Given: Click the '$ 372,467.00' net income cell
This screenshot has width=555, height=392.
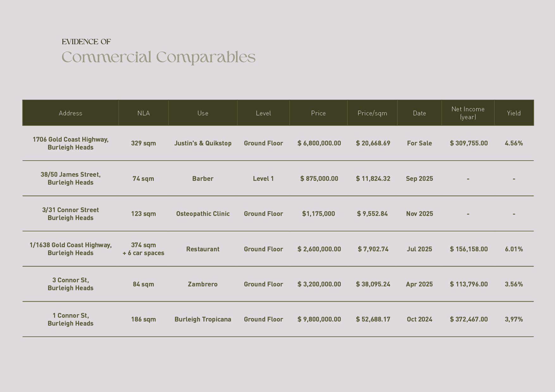Looking at the screenshot, I should (x=469, y=319).
